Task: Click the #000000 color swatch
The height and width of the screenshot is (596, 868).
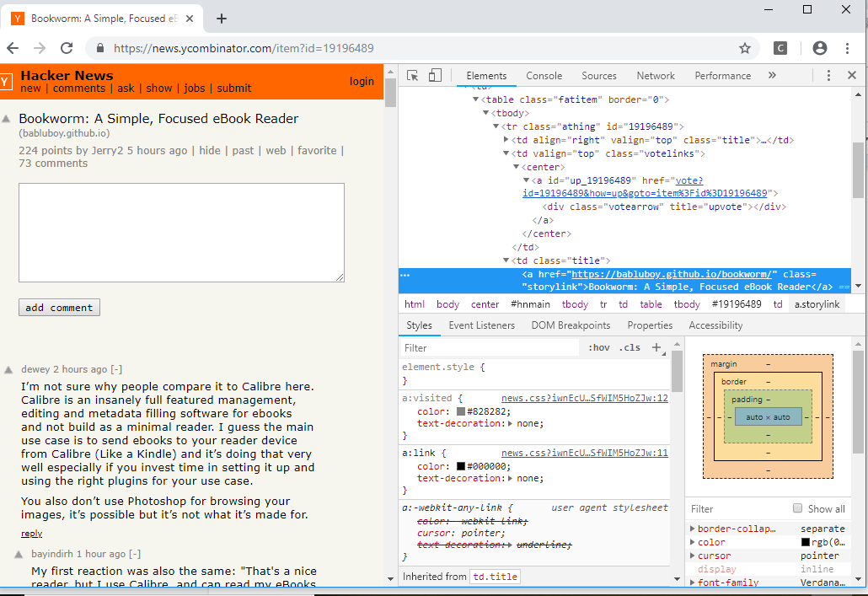Action: [x=461, y=466]
